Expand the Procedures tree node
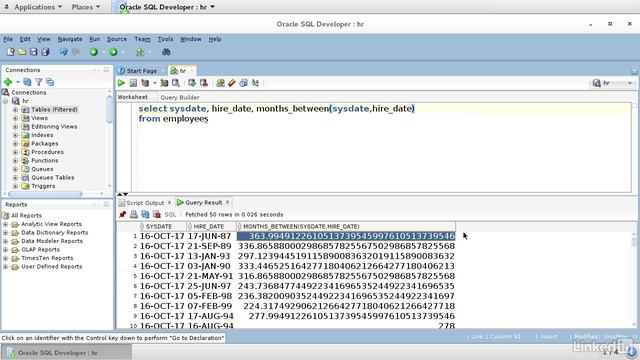Viewport: 640px width, 360px height. click(16, 152)
